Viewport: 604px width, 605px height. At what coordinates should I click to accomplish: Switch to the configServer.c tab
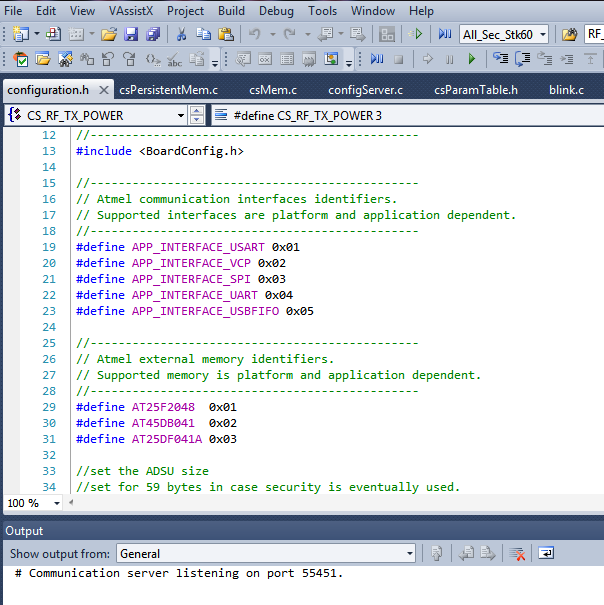tap(365, 90)
